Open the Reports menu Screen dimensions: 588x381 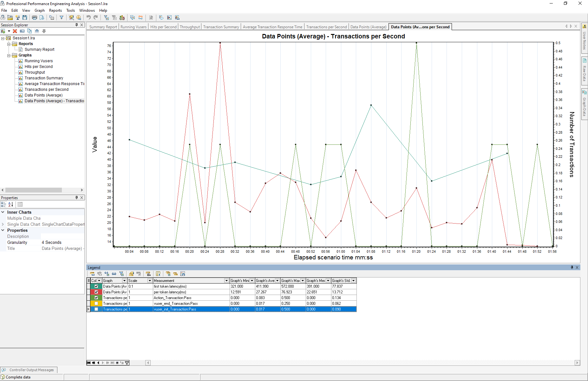[x=55, y=10]
